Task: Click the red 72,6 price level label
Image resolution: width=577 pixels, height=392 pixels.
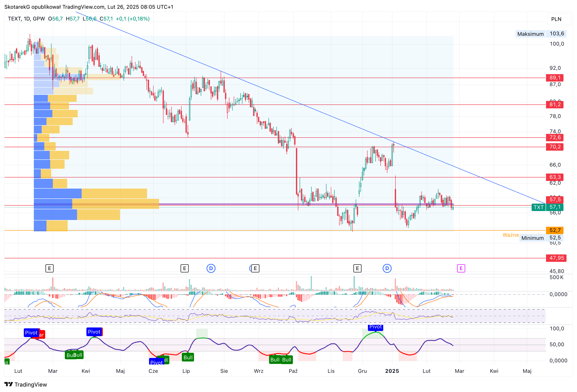Action: pyautogui.click(x=554, y=137)
